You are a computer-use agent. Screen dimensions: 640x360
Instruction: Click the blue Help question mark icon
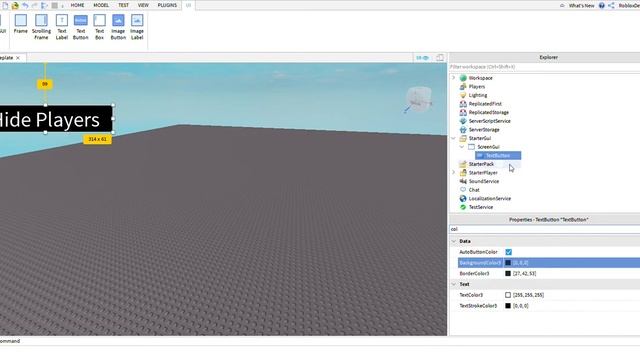(602, 5)
